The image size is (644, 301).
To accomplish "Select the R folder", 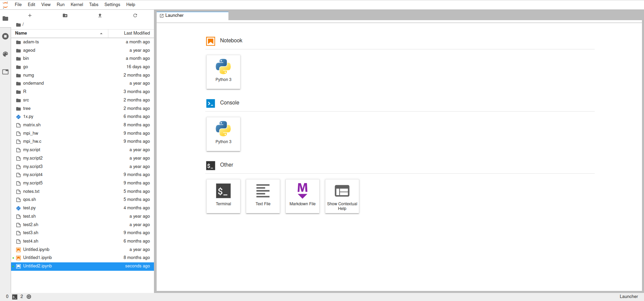I will point(83,92).
